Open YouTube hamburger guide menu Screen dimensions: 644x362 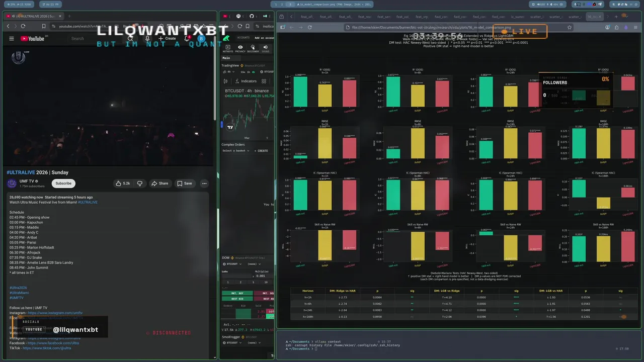pyautogui.click(x=11, y=39)
